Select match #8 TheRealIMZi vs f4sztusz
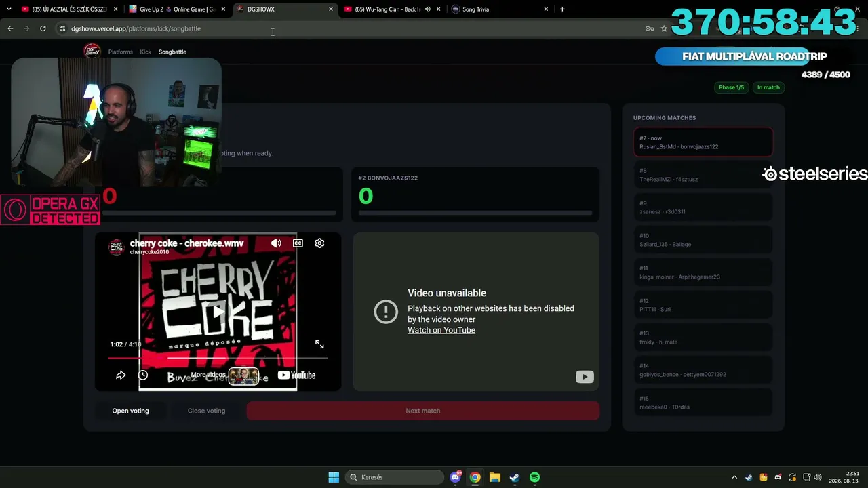The height and width of the screenshot is (488, 868). (x=703, y=175)
